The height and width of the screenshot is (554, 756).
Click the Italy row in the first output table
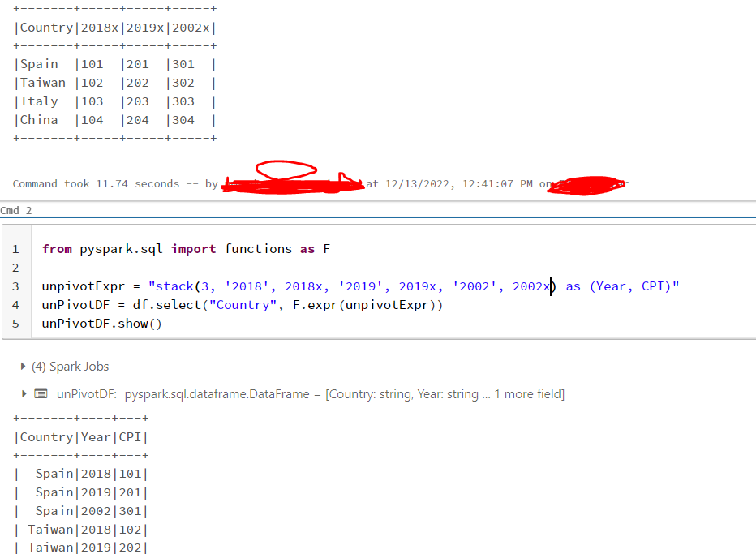click(x=39, y=101)
